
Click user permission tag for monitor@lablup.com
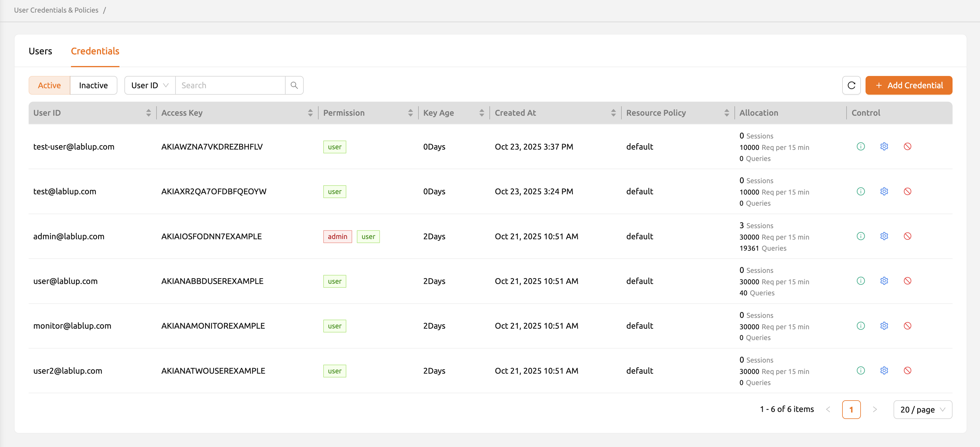[334, 326]
